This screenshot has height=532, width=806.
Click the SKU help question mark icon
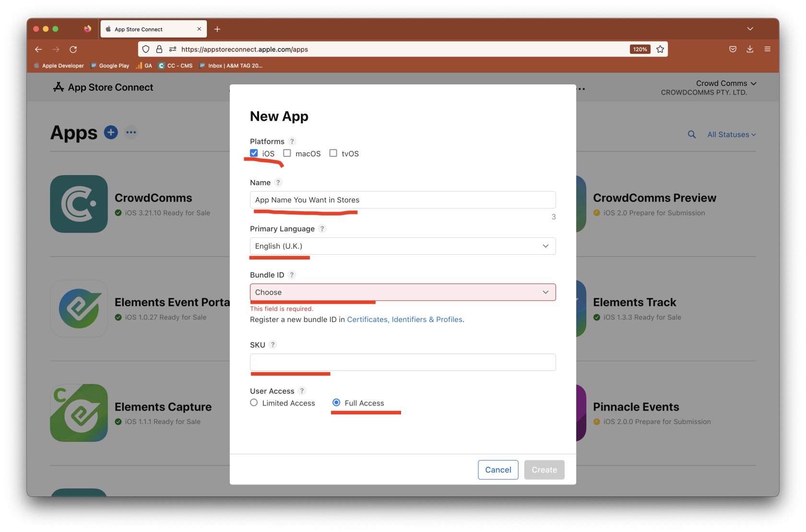click(x=273, y=345)
